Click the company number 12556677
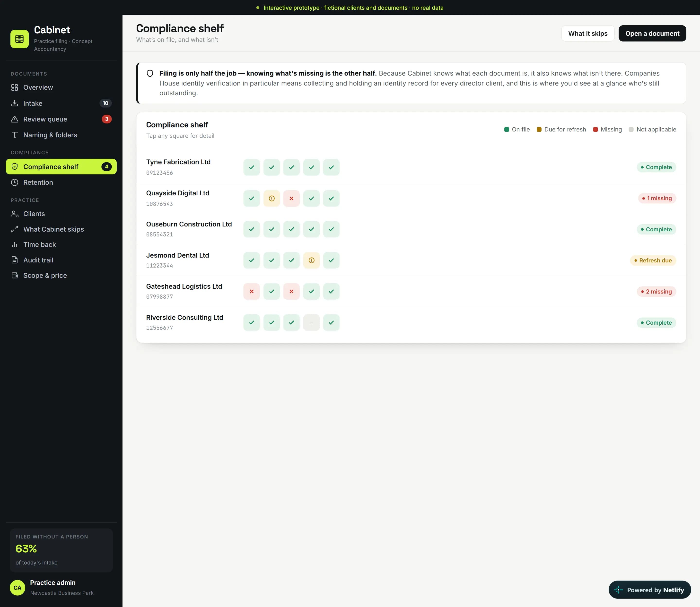700x607 pixels. [160, 328]
